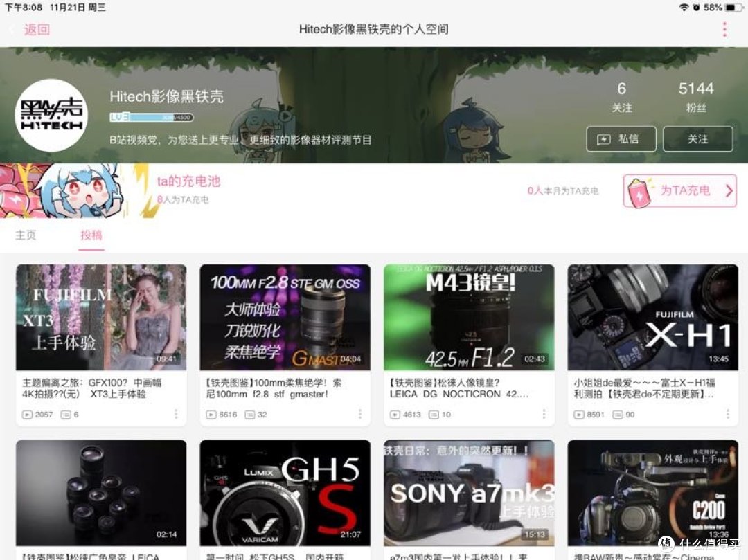Switch to the 主页 tab
748x560 pixels.
(x=26, y=235)
